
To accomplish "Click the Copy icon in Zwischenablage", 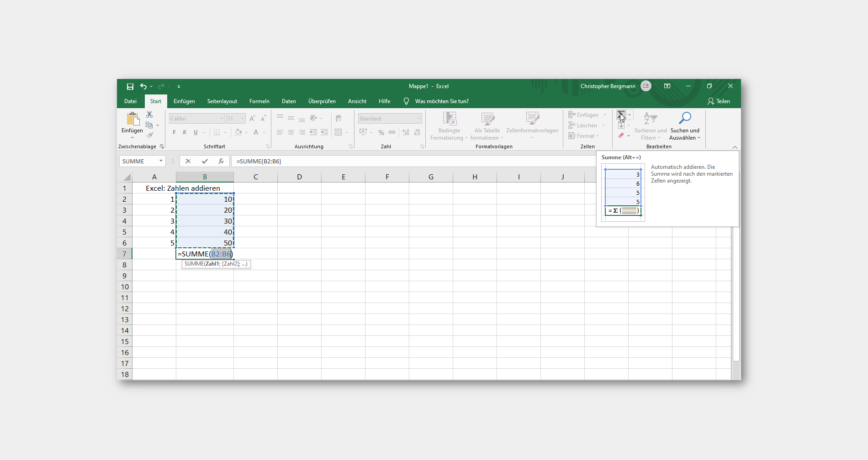I will [149, 125].
